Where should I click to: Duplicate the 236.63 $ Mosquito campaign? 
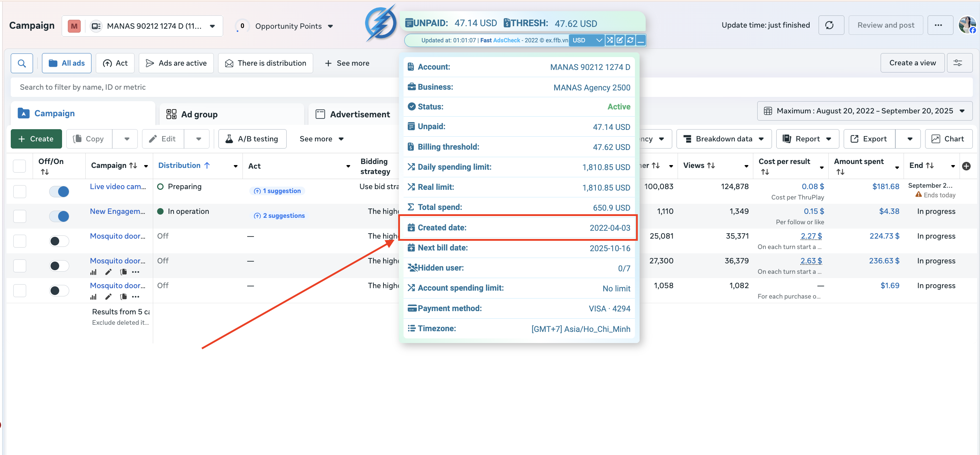[123, 272]
